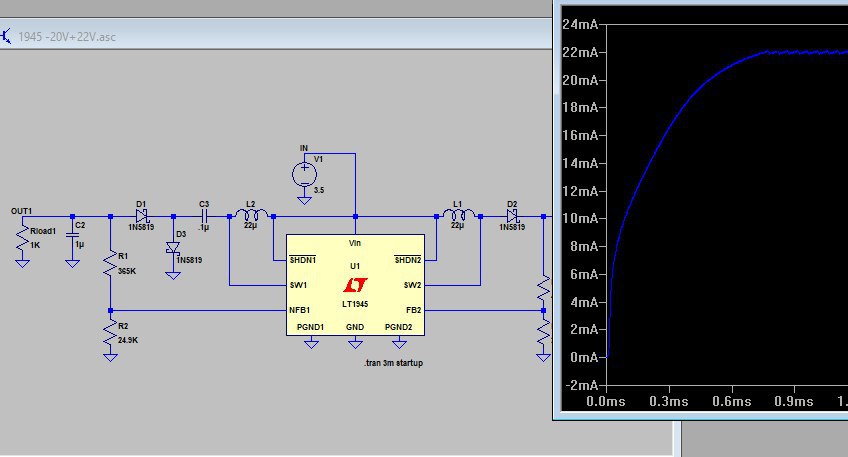Viewport: 848px width, 457px height.
Task: Click the FB2 pin label
Action: click(414, 310)
